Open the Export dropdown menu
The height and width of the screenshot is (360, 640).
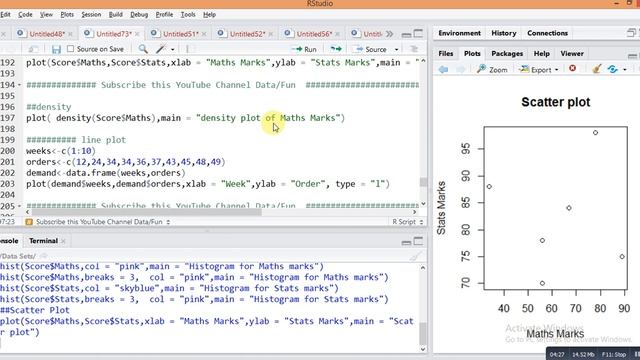tap(557, 70)
